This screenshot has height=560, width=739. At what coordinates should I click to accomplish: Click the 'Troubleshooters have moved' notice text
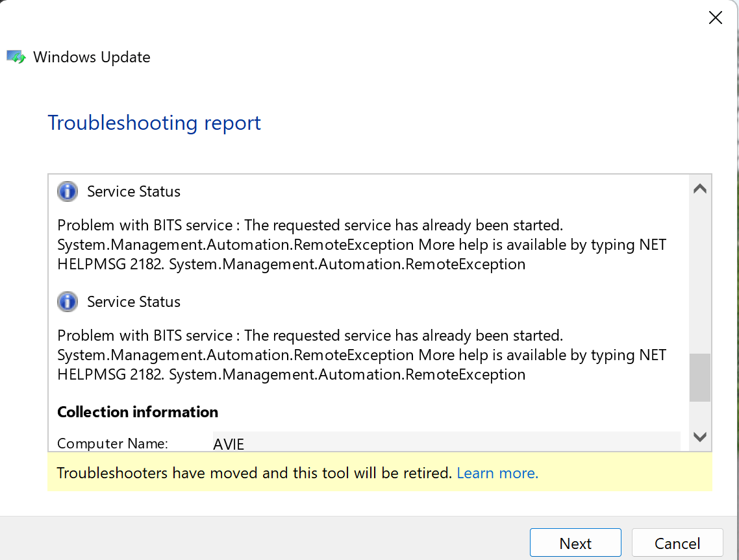[x=254, y=473]
